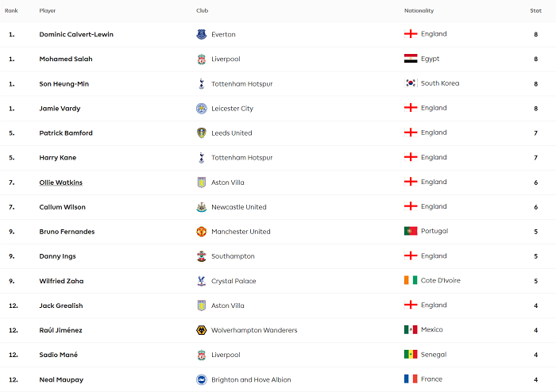Open Ollie Watkins player profile link
This screenshot has width=556, height=392.
[60, 183]
